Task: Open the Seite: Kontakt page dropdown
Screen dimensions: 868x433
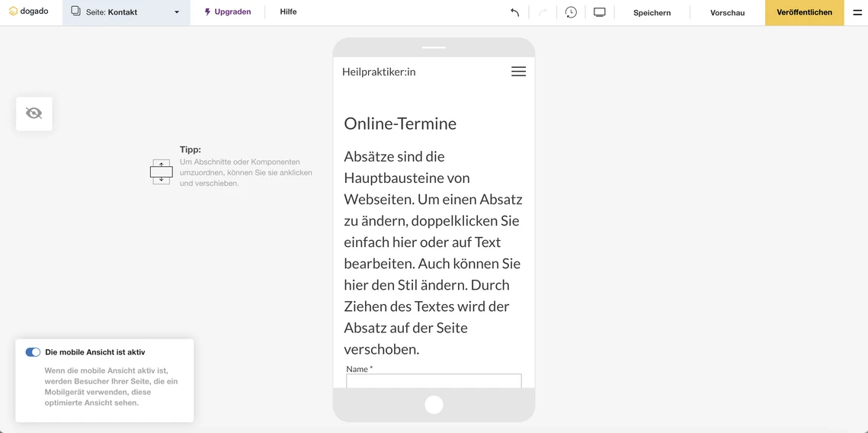Action: pos(127,12)
